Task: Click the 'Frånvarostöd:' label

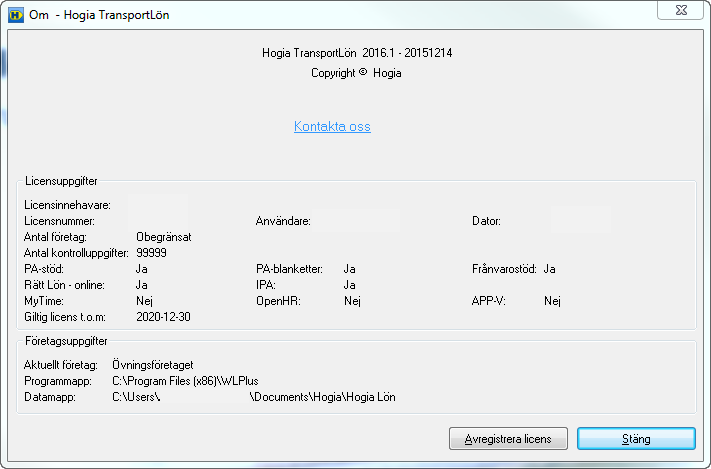Action: click(504, 269)
